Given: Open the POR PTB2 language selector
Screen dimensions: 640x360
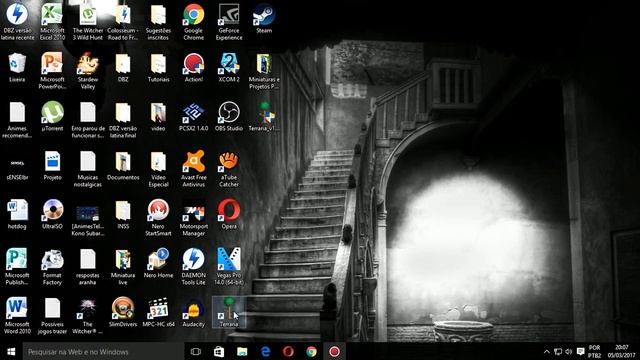Looking at the screenshot, I should click(x=594, y=351).
